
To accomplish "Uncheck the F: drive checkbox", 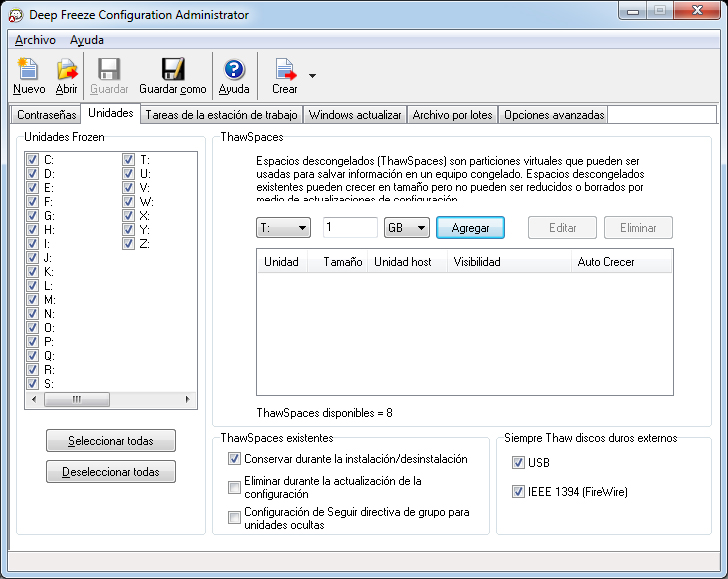I will [x=32, y=202].
